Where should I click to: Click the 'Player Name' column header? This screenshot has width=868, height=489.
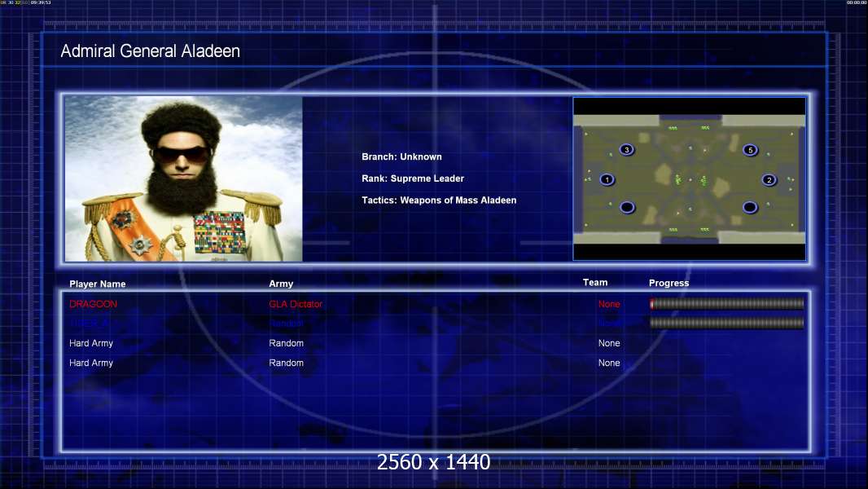coord(98,284)
